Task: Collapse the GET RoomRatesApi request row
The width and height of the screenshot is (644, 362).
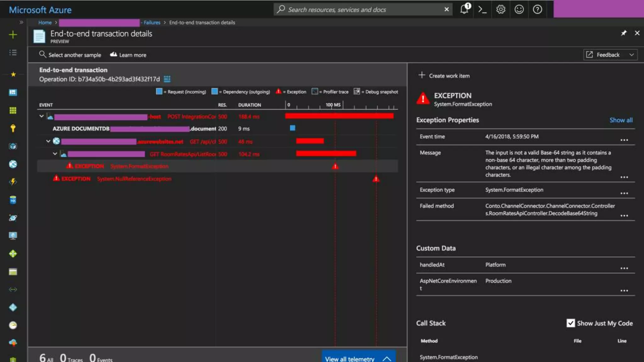Action: click(55, 154)
